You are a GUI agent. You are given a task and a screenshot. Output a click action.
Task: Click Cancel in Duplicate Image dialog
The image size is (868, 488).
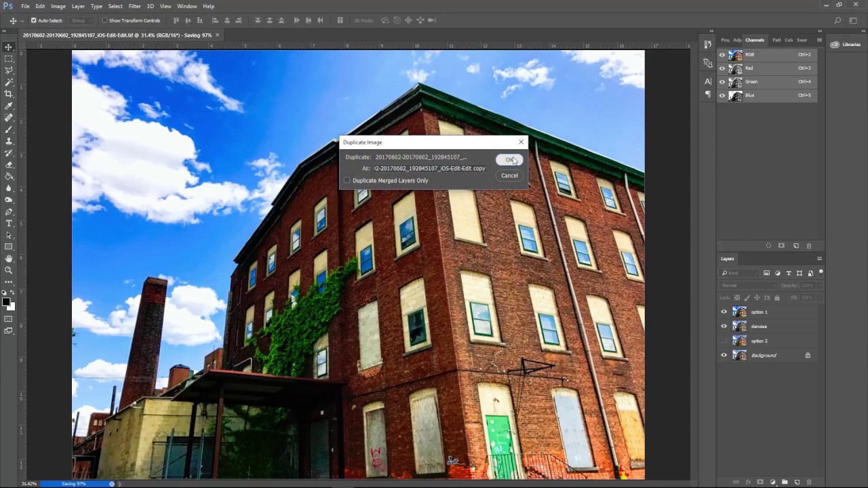pyautogui.click(x=509, y=176)
